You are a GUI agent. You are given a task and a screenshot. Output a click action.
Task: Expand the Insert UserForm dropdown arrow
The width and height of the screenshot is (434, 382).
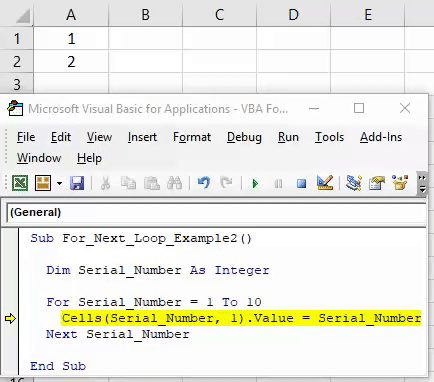pos(59,183)
